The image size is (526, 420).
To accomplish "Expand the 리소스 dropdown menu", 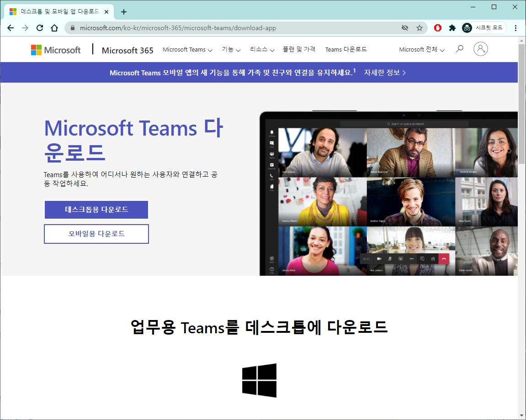I will (x=262, y=50).
